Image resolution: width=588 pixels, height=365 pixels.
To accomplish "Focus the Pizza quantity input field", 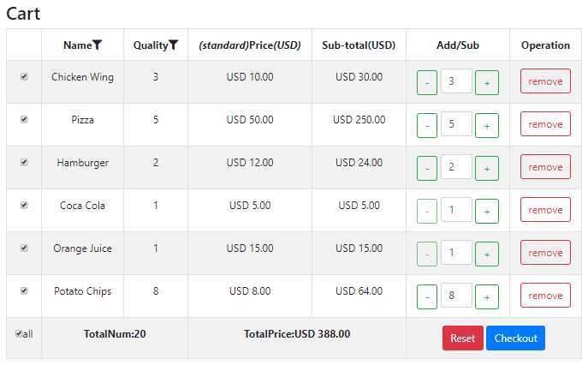I will click(456, 123).
